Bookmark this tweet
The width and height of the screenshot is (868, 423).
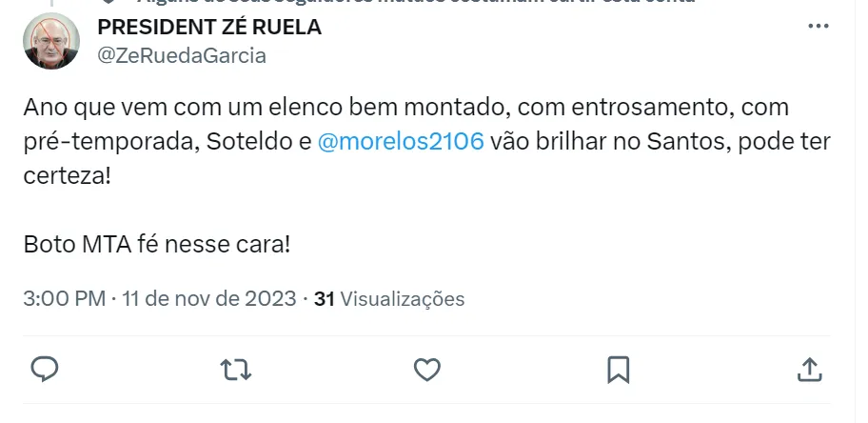point(618,369)
